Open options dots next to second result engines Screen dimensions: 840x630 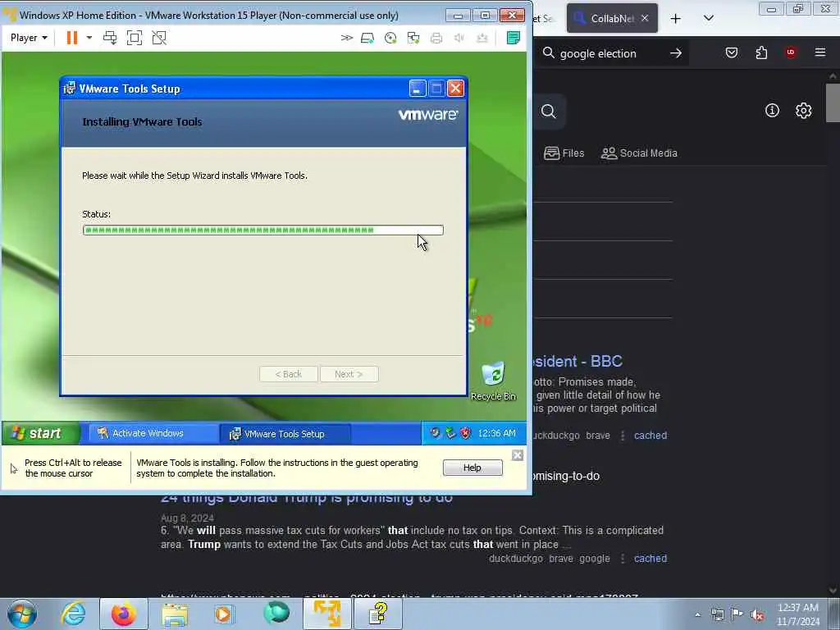point(623,559)
